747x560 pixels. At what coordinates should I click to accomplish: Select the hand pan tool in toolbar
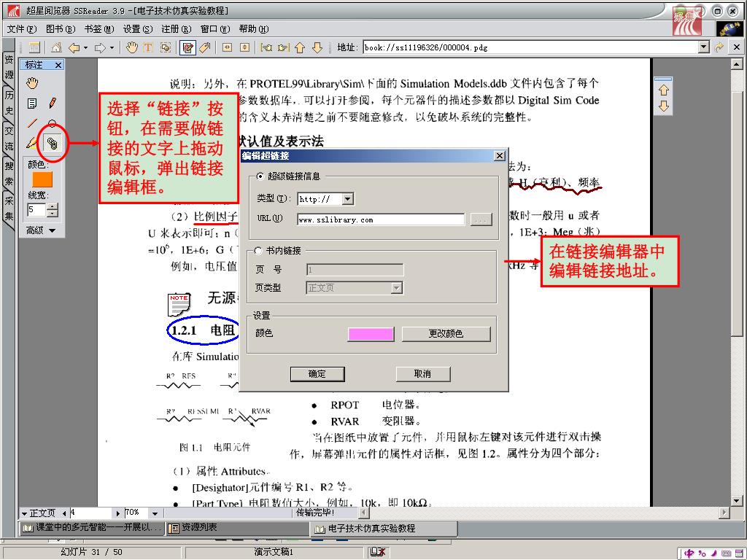[x=131, y=47]
